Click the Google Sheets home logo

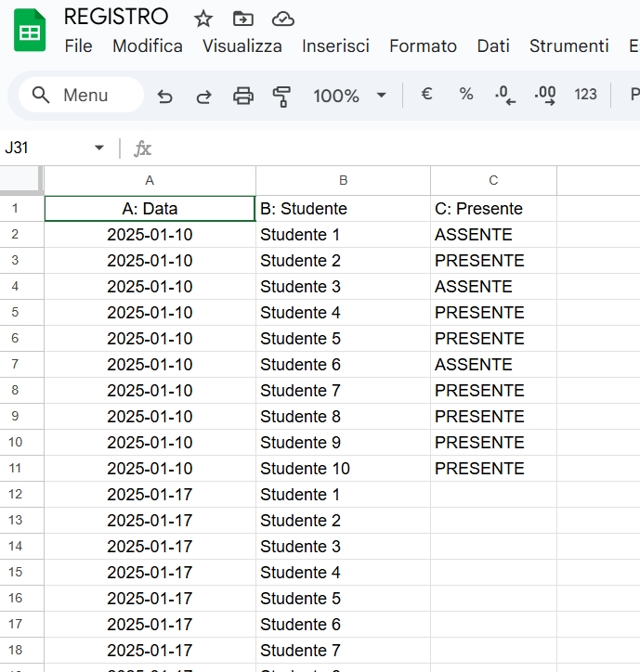point(30,31)
